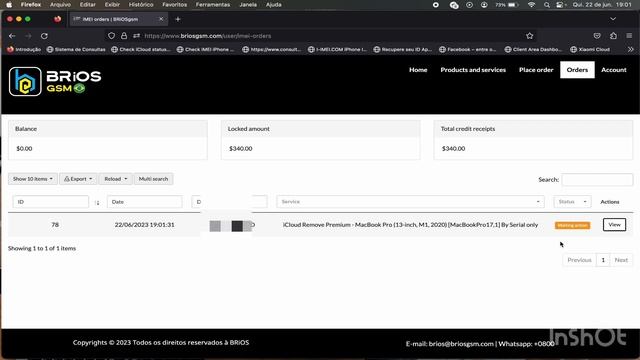This screenshot has width=640, height=360.
Task: Close the IMEI orders tab
Action: [161, 19]
